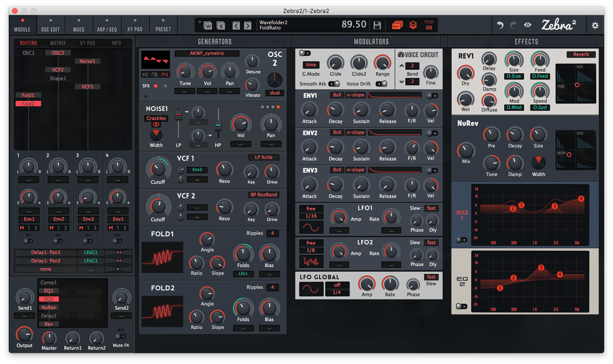The height and width of the screenshot is (364, 613).
Task: Click the undo arrow icon
Action: tap(500, 25)
